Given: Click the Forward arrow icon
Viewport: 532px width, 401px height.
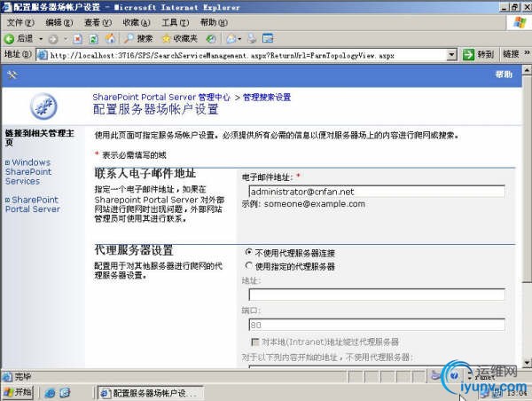Looking at the screenshot, I should tap(53, 39).
